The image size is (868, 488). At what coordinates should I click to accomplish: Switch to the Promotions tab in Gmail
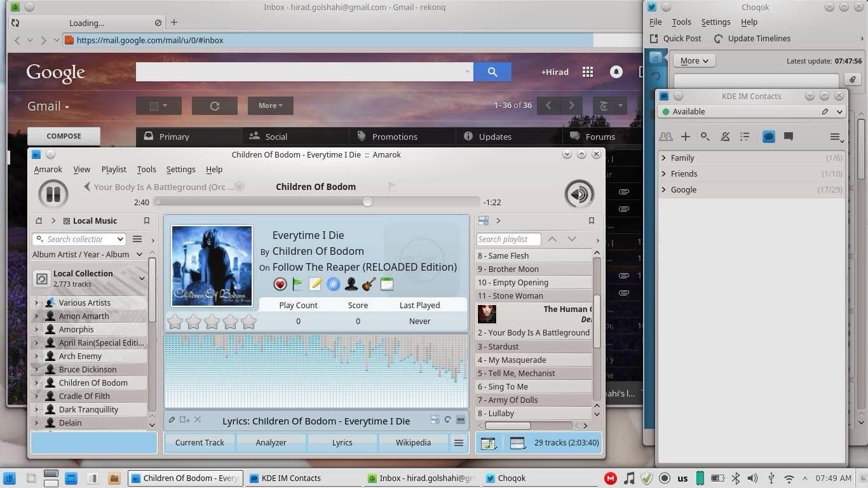click(x=395, y=137)
